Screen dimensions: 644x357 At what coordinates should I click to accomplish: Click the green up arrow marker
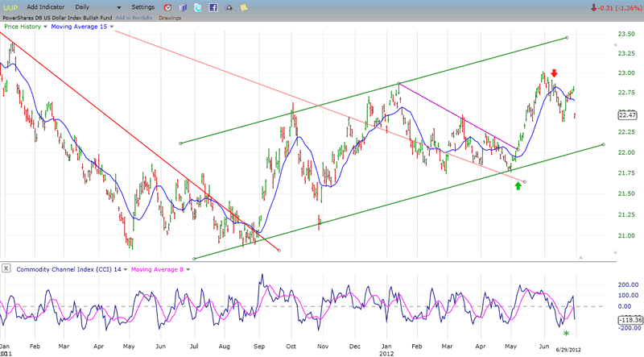[x=518, y=186]
